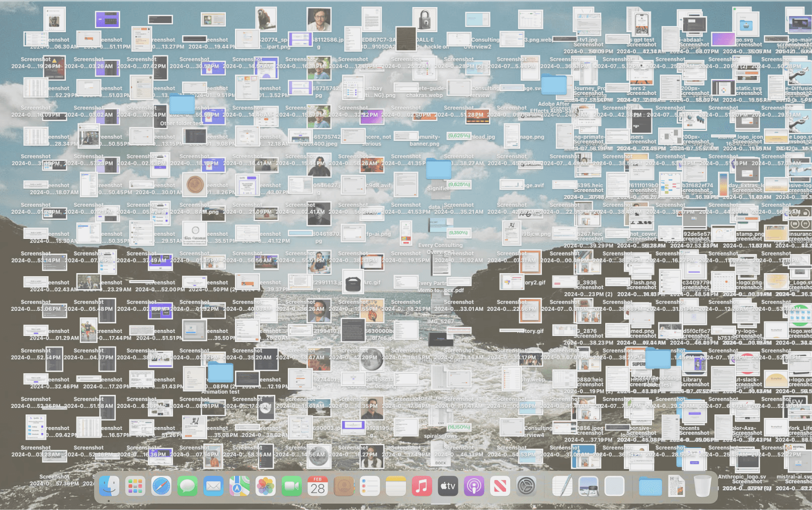This screenshot has height=510, width=812.
Task: Open Finder from the dock
Action: click(x=109, y=486)
